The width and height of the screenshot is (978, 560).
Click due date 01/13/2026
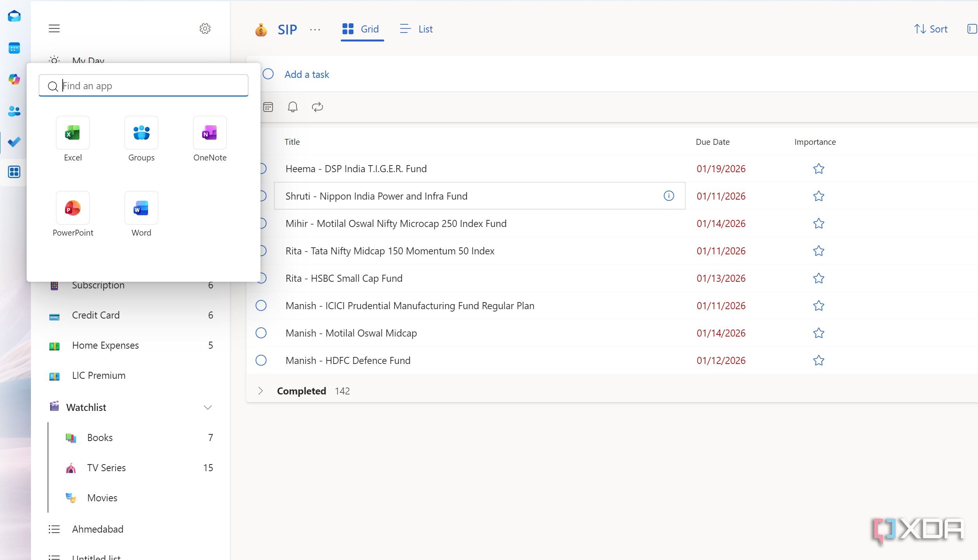[x=721, y=278]
